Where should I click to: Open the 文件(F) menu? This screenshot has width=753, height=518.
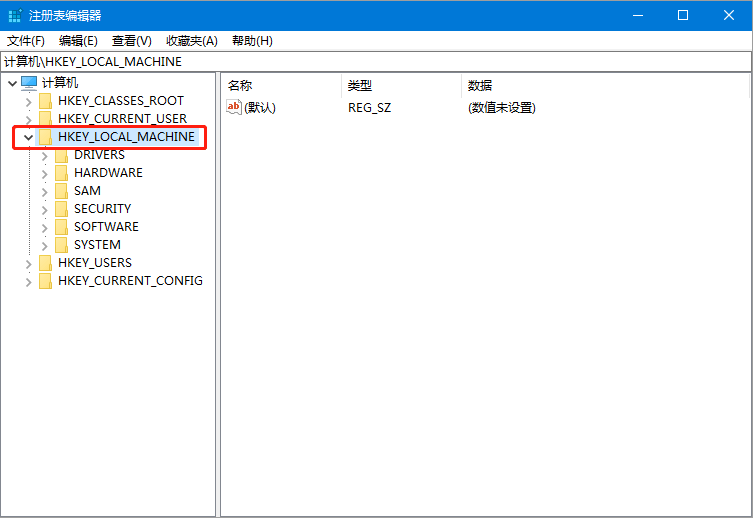pos(26,41)
